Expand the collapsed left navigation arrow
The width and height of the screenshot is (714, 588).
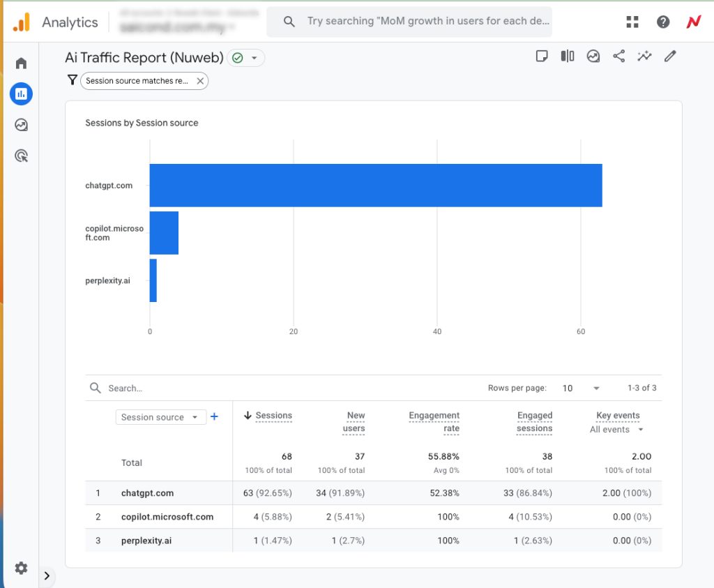pos(47,575)
